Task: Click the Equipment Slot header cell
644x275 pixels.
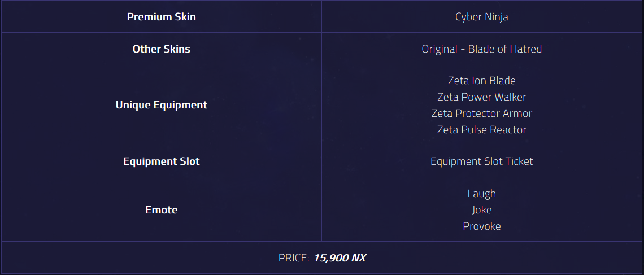Action: pos(162,161)
